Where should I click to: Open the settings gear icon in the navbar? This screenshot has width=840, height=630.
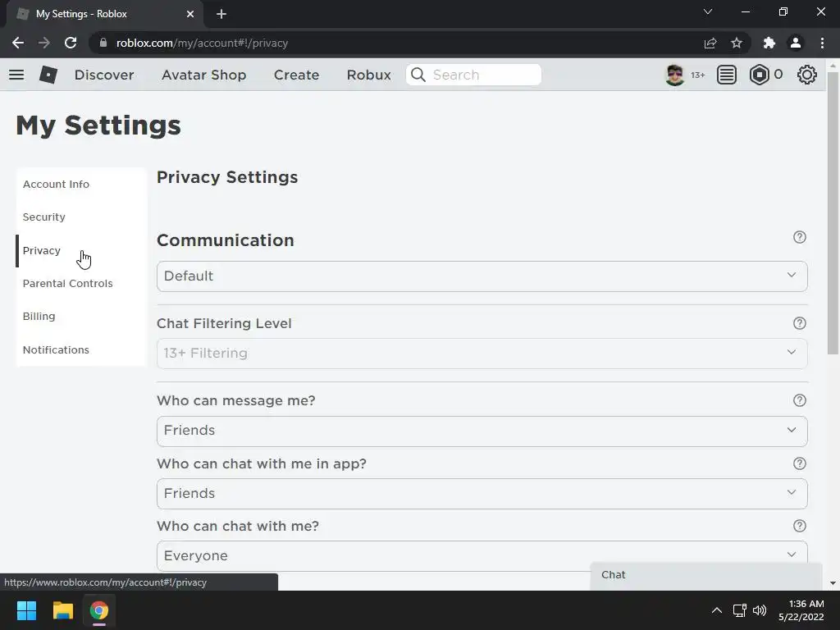click(807, 75)
